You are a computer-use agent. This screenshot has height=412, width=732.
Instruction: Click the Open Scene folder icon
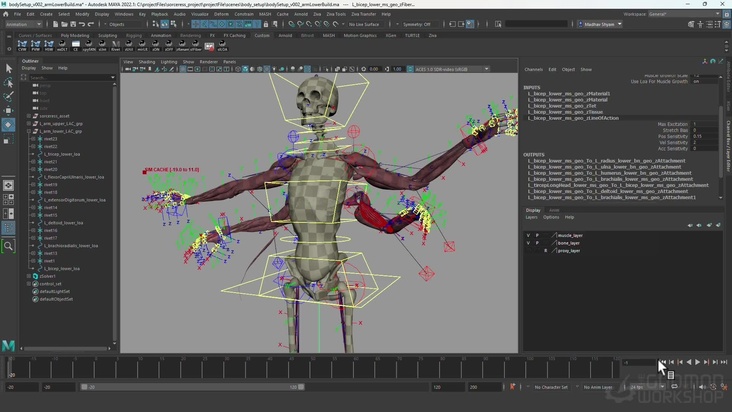point(64,24)
